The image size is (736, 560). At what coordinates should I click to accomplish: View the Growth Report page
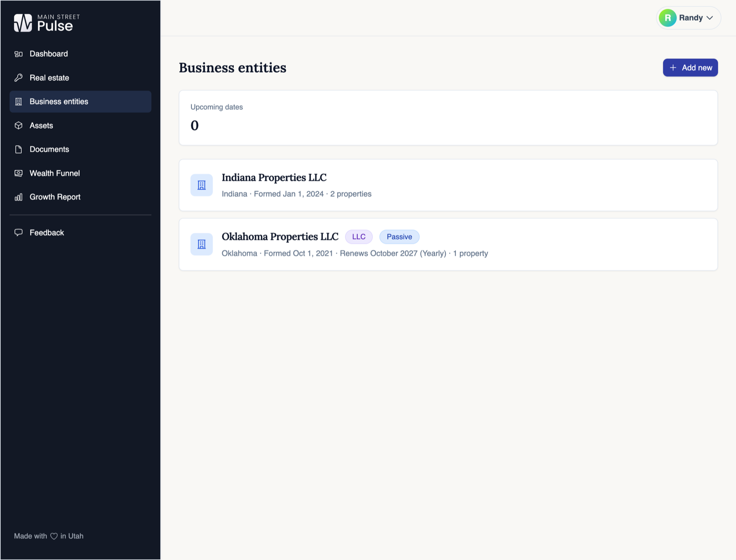(80, 197)
